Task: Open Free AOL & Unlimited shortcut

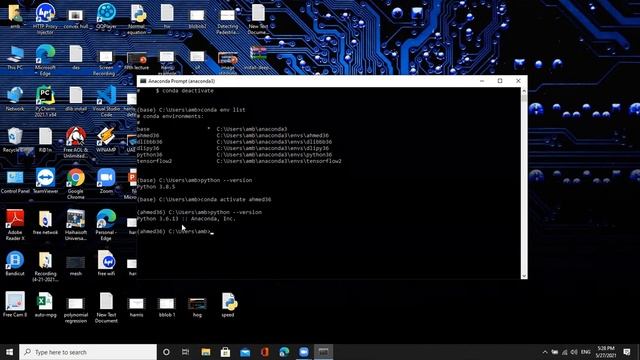Action: pos(76,142)
